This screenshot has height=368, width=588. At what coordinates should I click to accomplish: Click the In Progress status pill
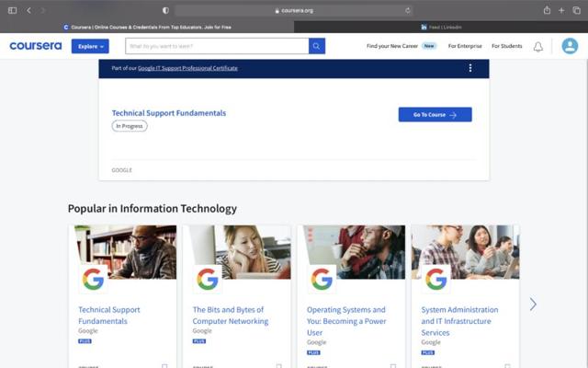pyautogui.click(x=130, y=126)
